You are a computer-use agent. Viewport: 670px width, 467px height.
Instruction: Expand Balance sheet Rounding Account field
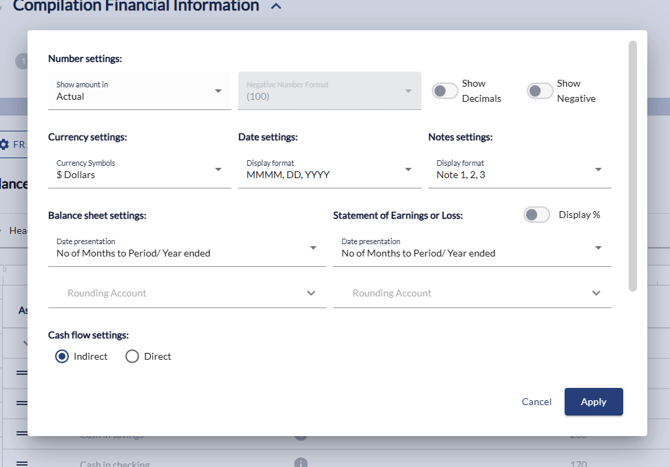point(186,293)
